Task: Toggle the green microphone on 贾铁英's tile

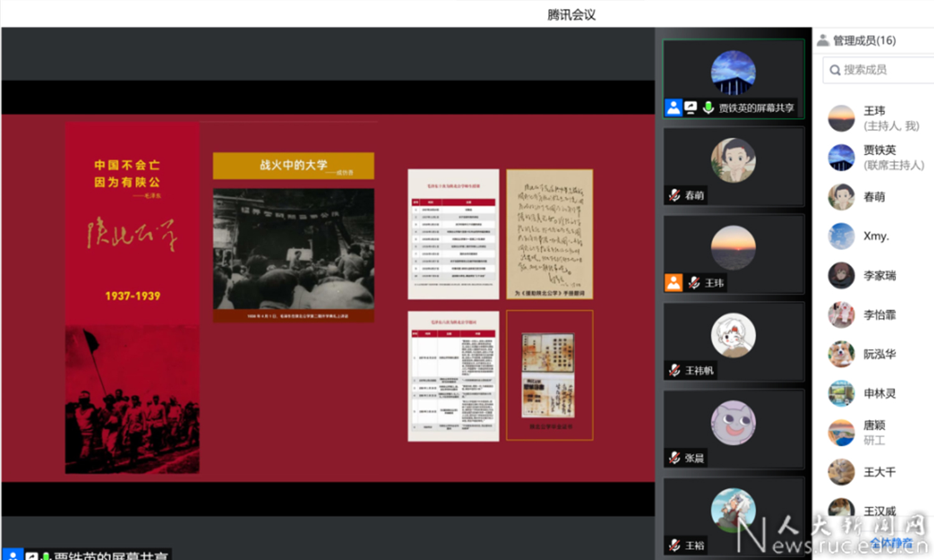Action: click(x=708, y=108)
